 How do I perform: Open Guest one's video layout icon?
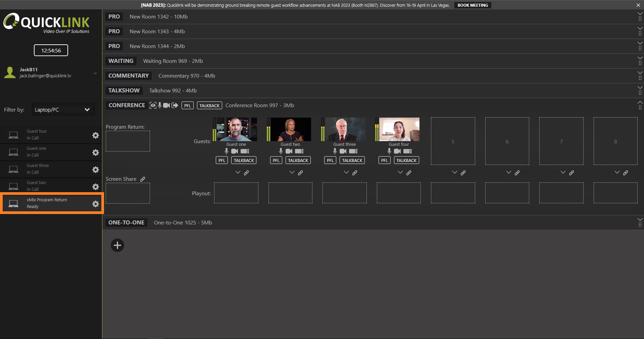pyautogui.click(x=245, y=151)
